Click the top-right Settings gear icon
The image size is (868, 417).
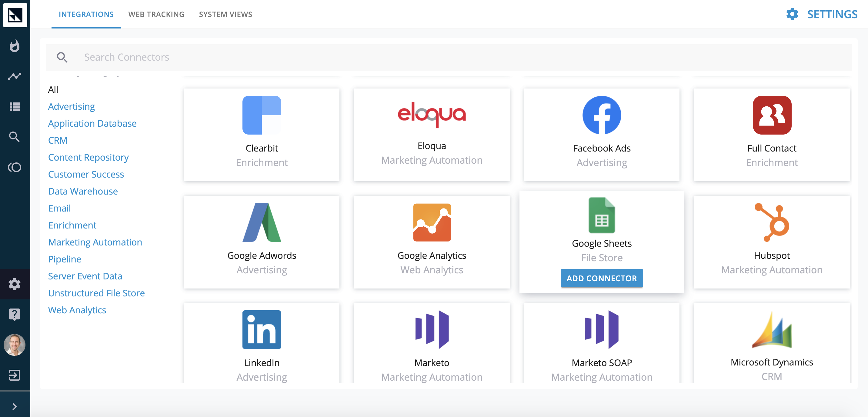[x=792, y=14]
